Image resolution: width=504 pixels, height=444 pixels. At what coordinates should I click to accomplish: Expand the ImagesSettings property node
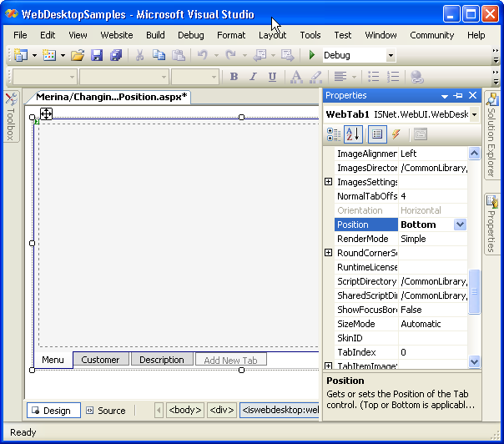[329, 182]
